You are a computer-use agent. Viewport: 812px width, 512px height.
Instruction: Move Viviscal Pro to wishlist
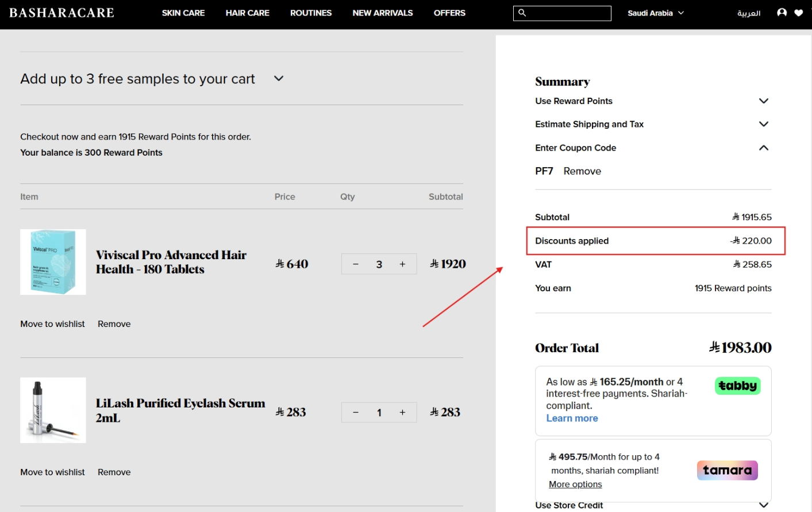52,324
